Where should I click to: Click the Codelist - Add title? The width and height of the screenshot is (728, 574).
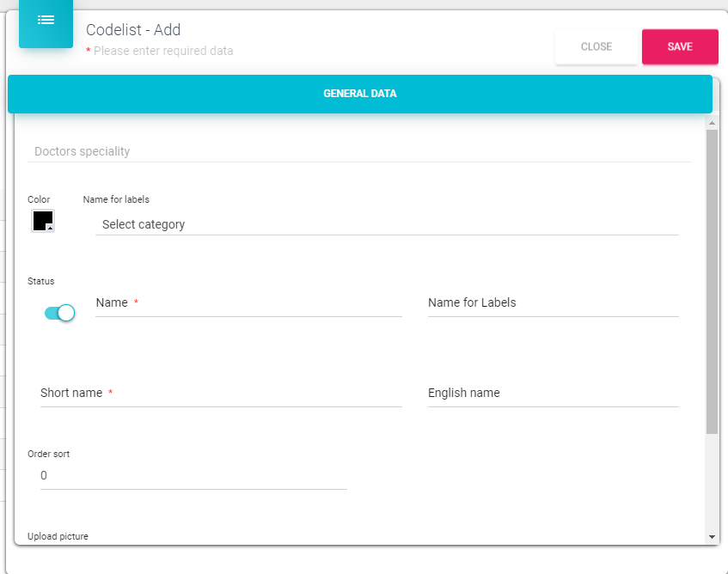133,30
